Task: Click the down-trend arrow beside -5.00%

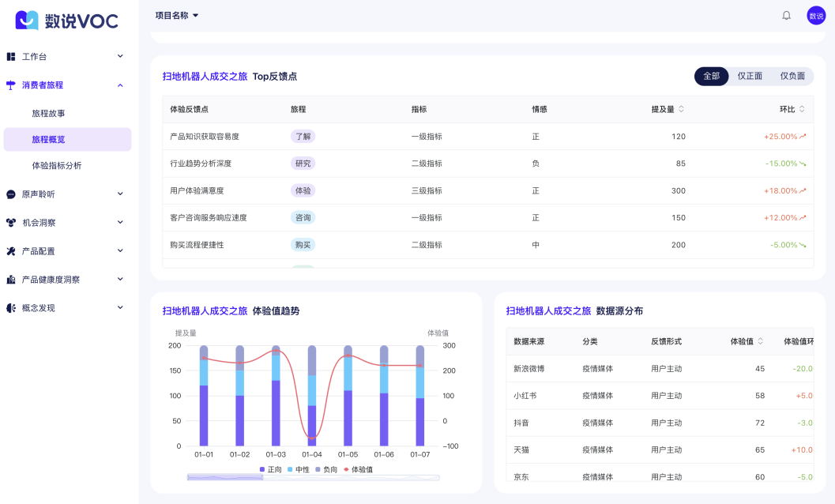Action: tap(803, 245)
